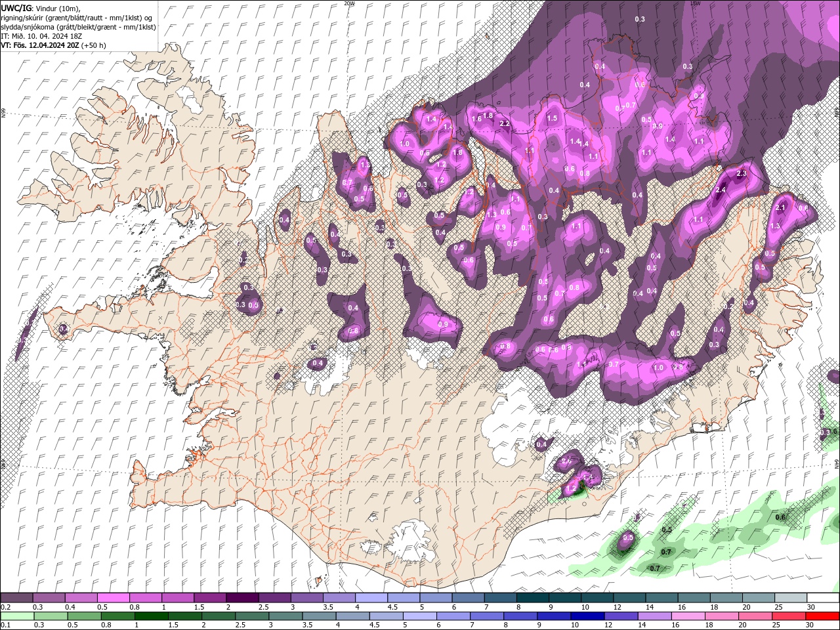The width and height of the screenshot is (840, 630).
Task: Click the white swatch ending the top legend row
Action: coord(823,598)
